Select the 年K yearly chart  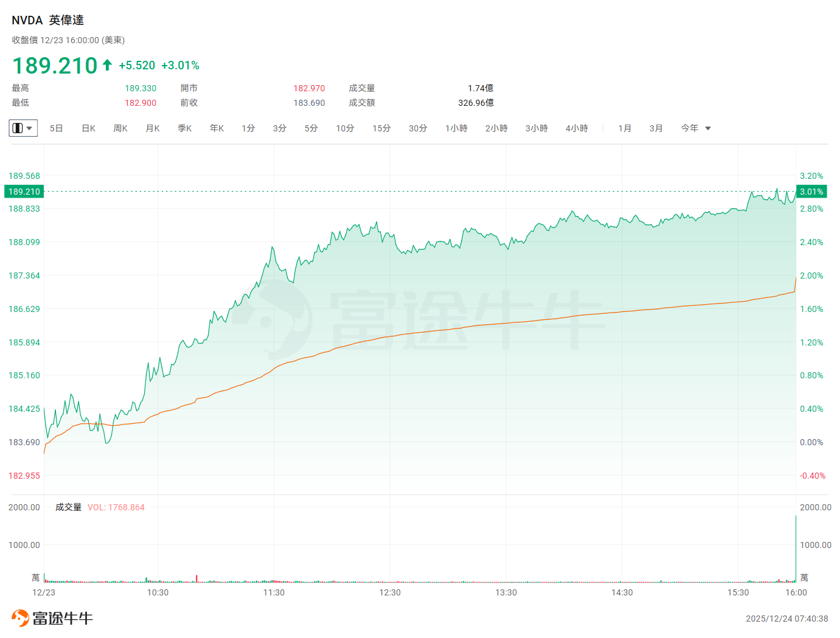217,128
